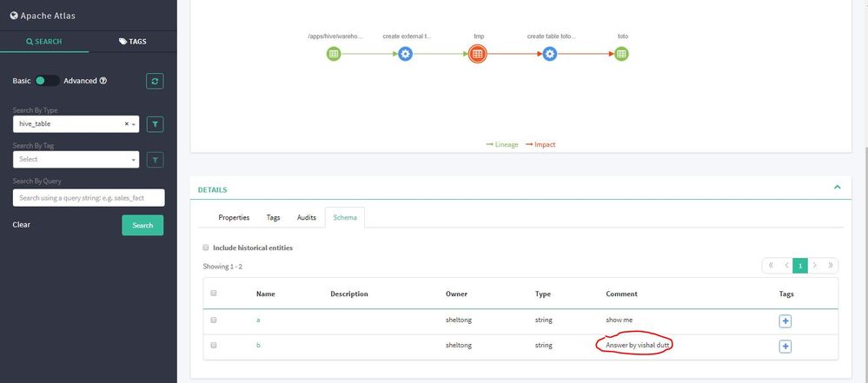Click the Clear link
The width and height of the screenshot is (868, 383).
click(x=22, y=225)
